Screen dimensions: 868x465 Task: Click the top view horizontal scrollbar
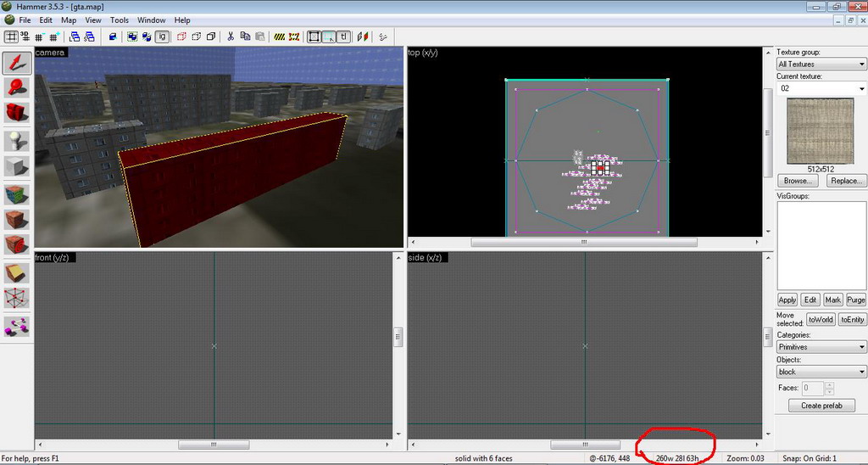(583, 242)
